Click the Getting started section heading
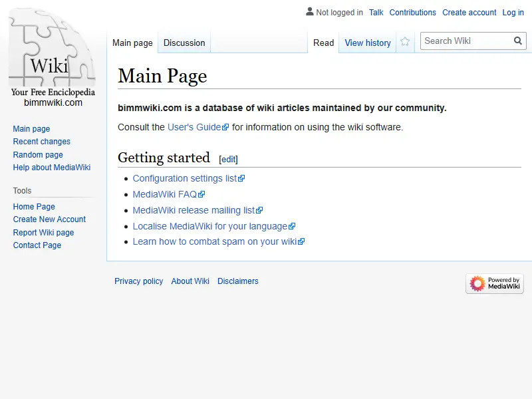The width and height of the screenshot is (532, 399). click(x=164, y=158)
